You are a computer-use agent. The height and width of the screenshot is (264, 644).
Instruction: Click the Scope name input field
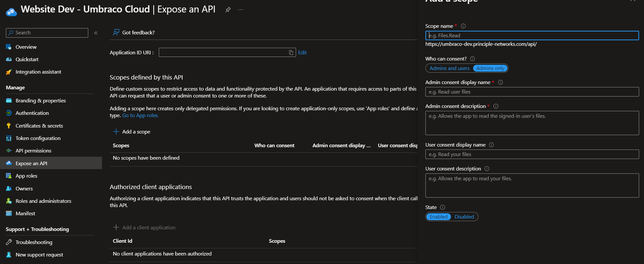[x=532, y=36]
